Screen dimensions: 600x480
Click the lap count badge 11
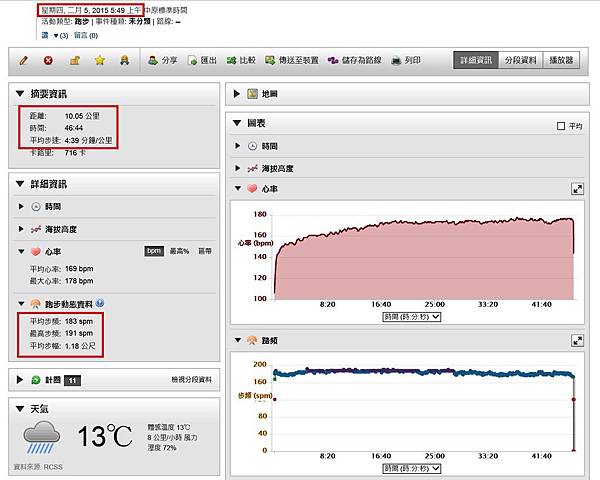click(x=72, y=380)
